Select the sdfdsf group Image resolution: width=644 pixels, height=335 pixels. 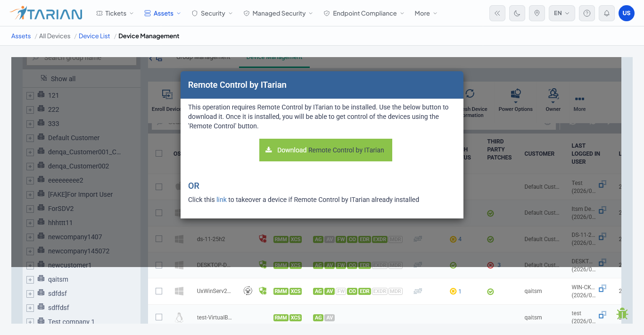click(58, 293)
